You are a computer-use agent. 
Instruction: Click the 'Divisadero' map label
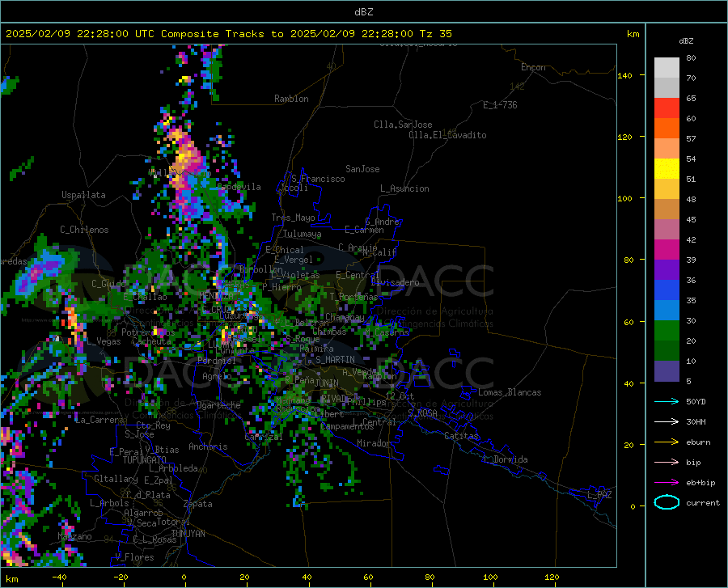point(395,282)
